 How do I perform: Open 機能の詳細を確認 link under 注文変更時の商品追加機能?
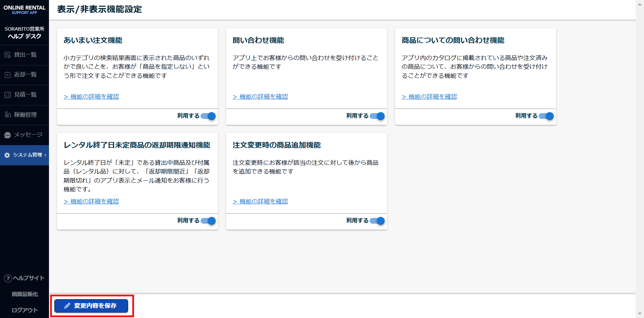coord(261,201)
